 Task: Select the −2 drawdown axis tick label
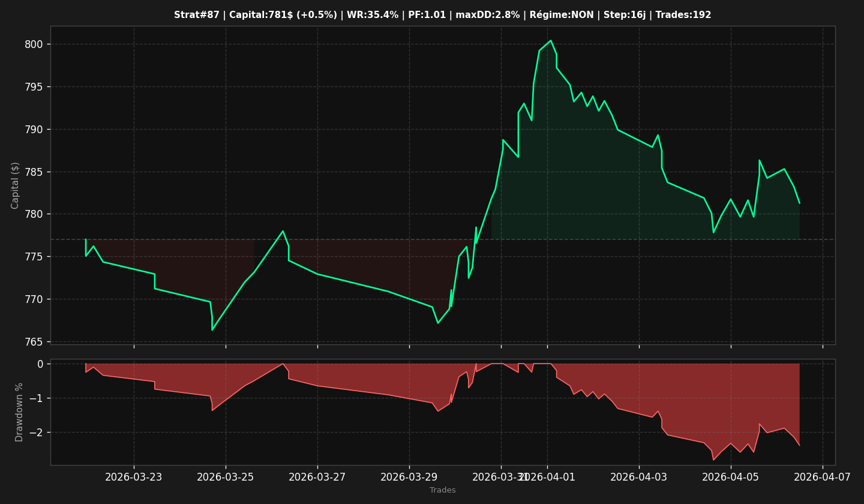(36, 433)
